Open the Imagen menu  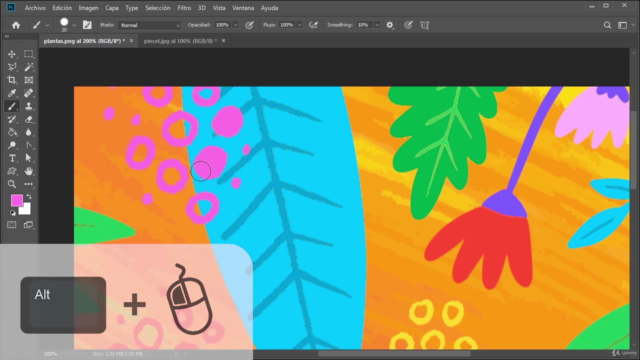tap(88, 8)
